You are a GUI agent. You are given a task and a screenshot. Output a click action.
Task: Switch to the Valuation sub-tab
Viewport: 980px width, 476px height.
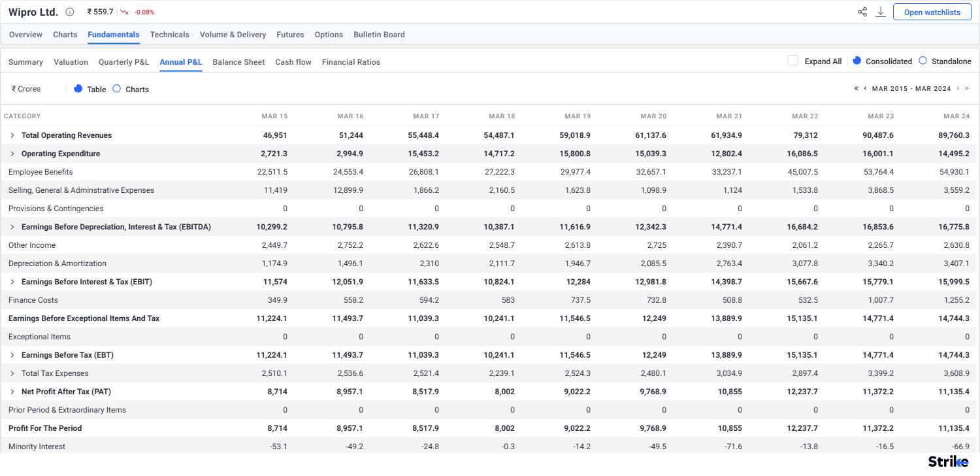pos(71,62)
